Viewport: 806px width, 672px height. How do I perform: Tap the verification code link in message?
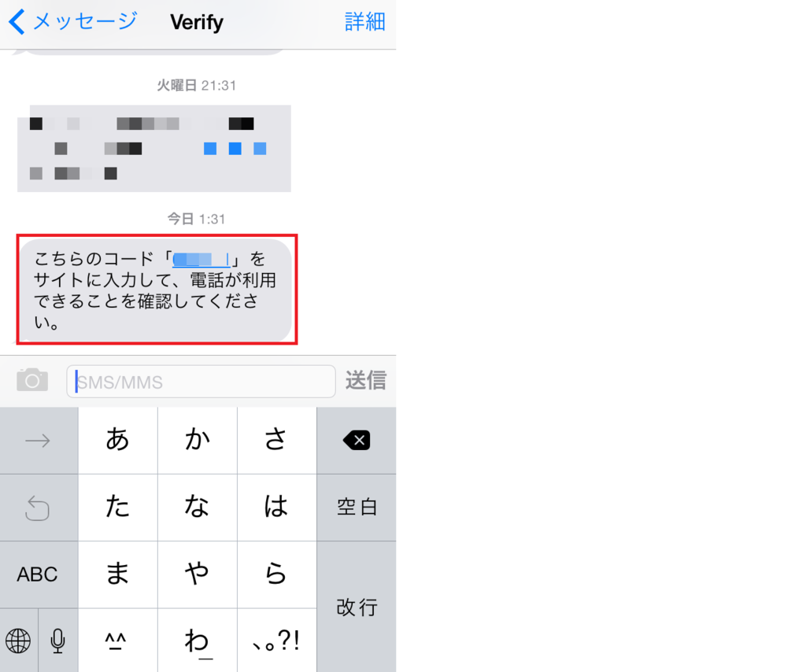click(201, 259)
